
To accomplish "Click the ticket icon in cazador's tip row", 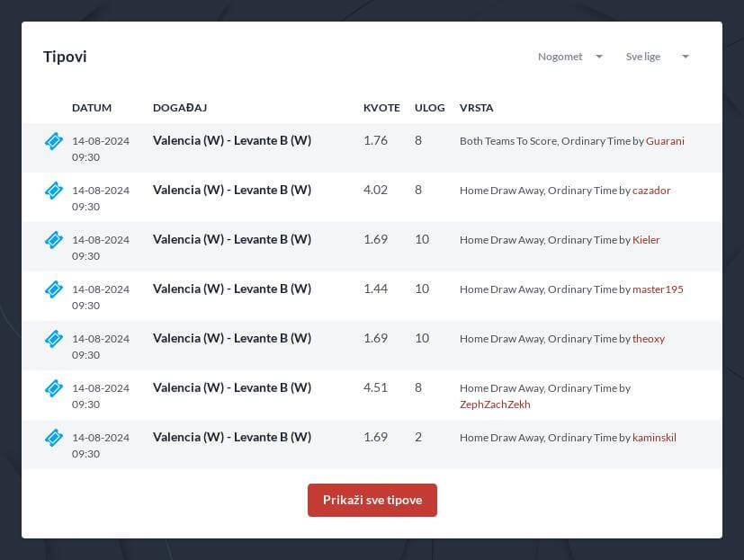I will pos(54,191).
